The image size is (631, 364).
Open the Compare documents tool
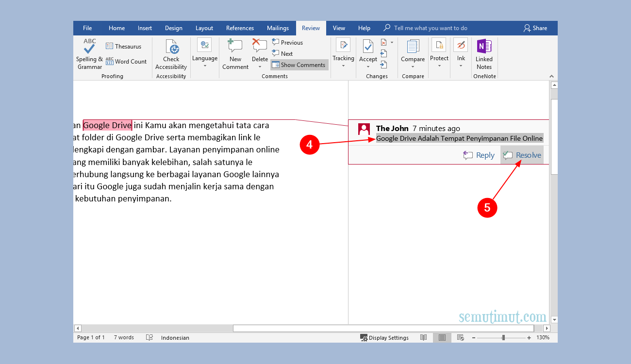click(413, 50)
